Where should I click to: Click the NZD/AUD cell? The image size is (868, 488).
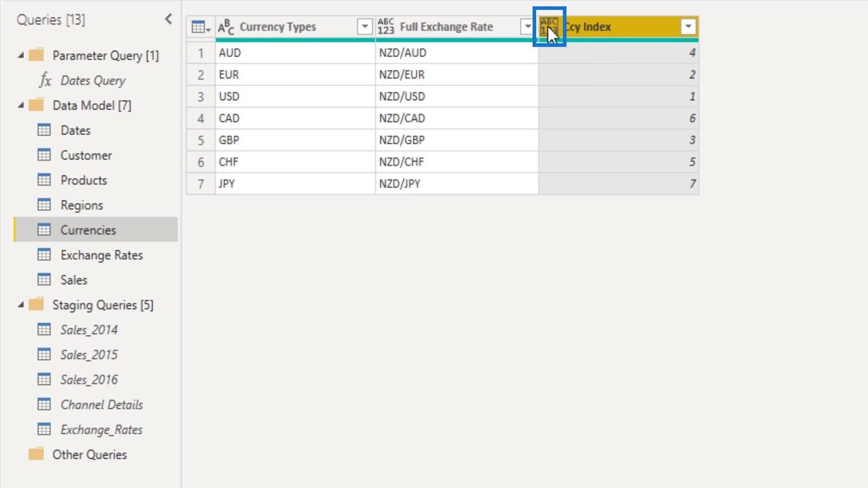(457, 53)
